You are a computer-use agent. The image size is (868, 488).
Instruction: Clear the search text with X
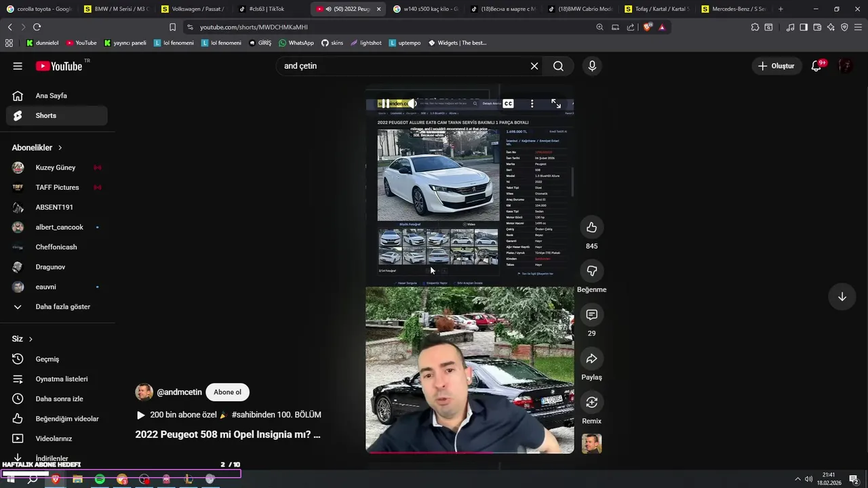point(534,66)
